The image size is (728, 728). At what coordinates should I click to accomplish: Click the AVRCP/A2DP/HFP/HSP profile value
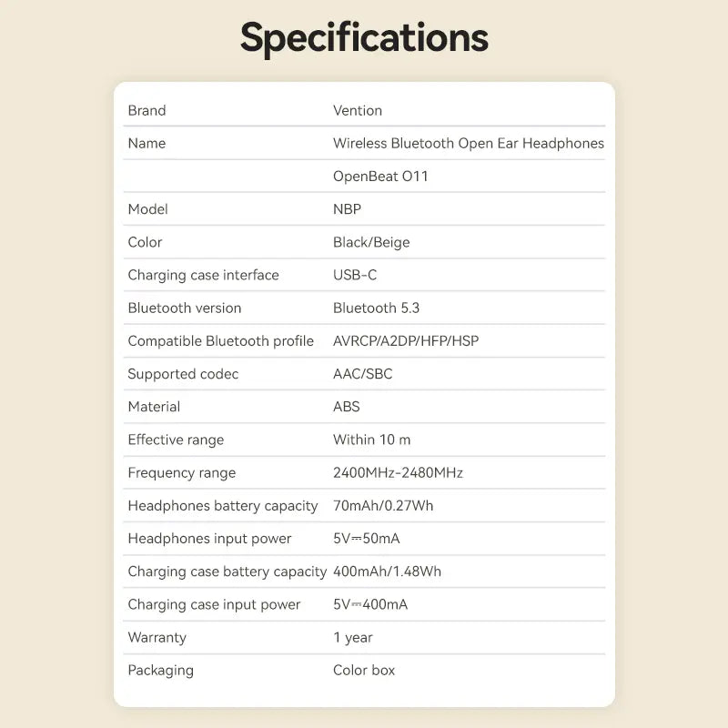(x=406, y=341)
